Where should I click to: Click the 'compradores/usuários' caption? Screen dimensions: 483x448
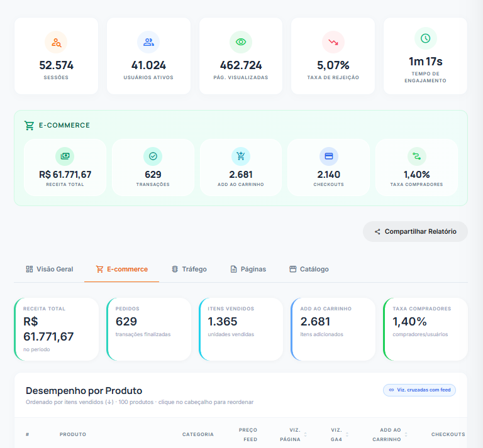click(x=420, y=334)
